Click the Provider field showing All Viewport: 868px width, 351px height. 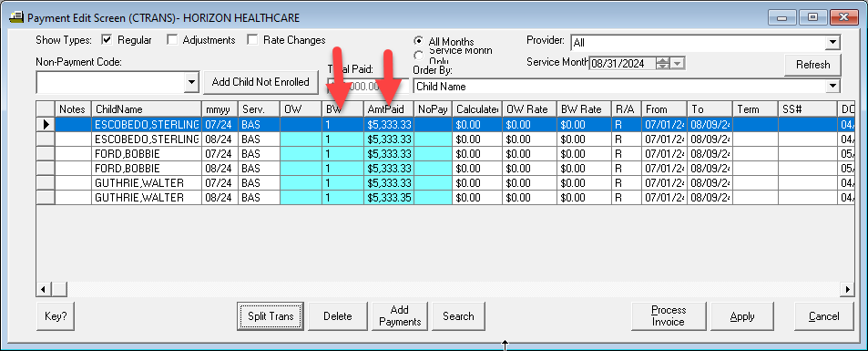click(x=698, y=43)
